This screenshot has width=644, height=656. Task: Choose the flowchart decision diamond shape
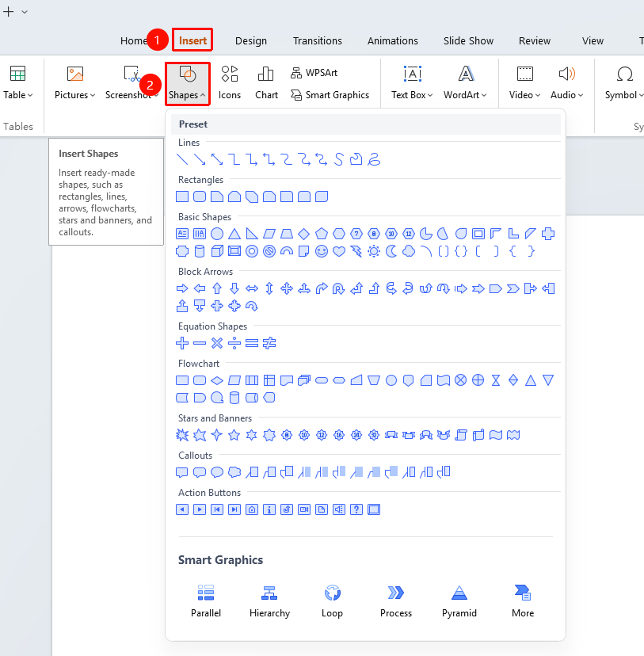point(216,380)
